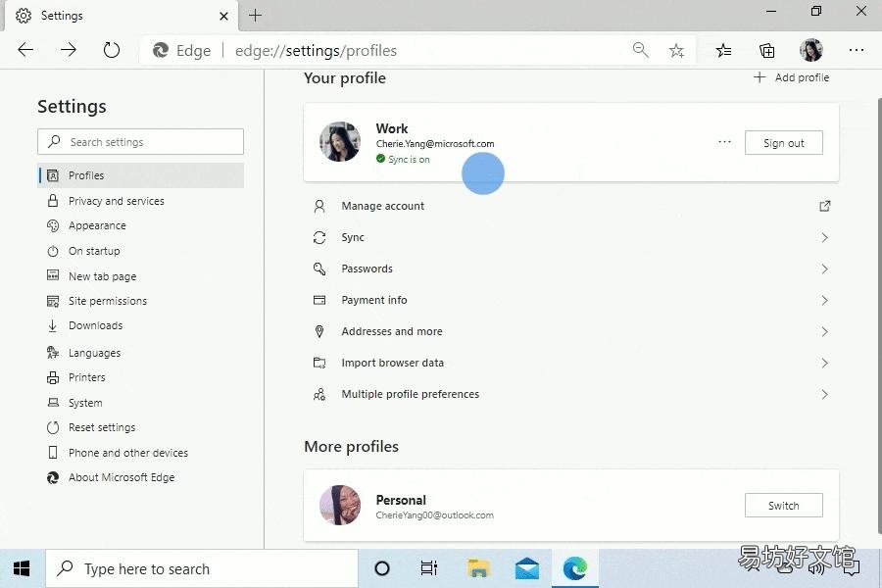Click the Add profile button
The height and width of the screenshot is (588, 882).
[791, 77]
